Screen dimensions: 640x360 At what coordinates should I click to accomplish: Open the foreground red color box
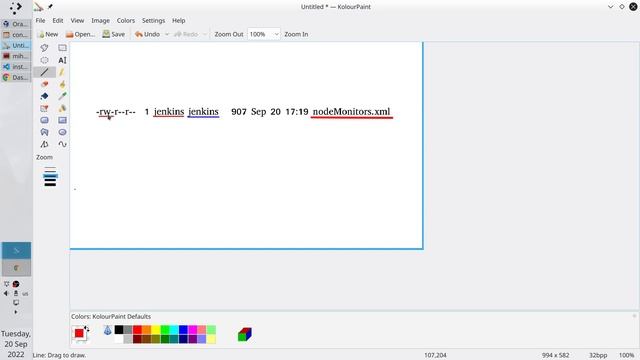[x=79, y=333]
